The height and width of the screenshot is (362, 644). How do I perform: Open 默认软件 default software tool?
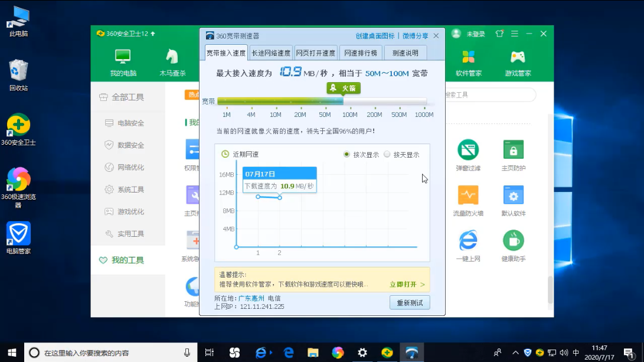(x=513, y=195)
